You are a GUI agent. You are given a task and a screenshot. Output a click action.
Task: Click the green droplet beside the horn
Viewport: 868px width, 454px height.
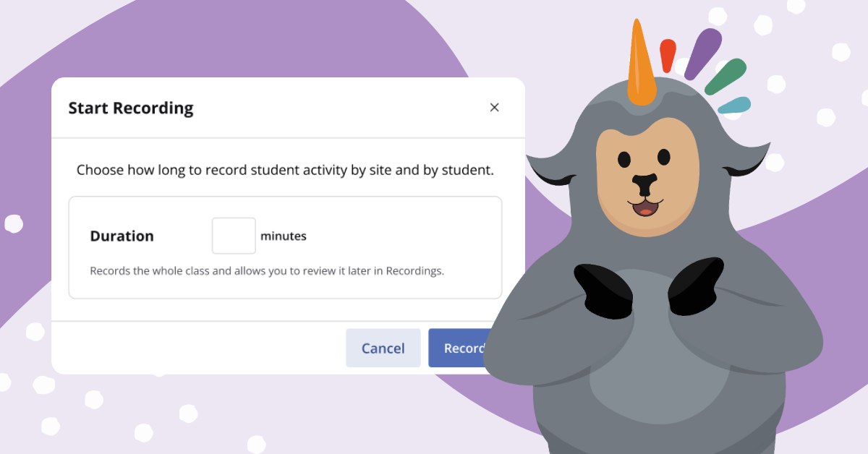pyautogui.click(x=725, y=77)
